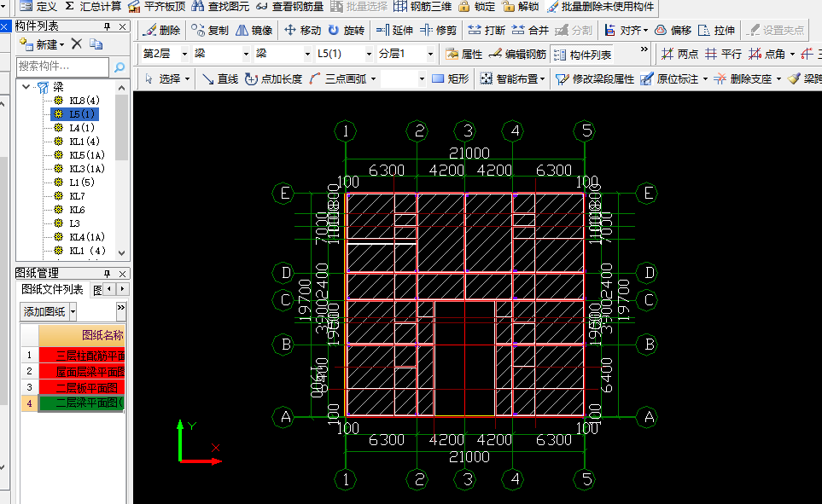
Task: Select 平行 parallel axis tool
Action: (x=724, y=54)
